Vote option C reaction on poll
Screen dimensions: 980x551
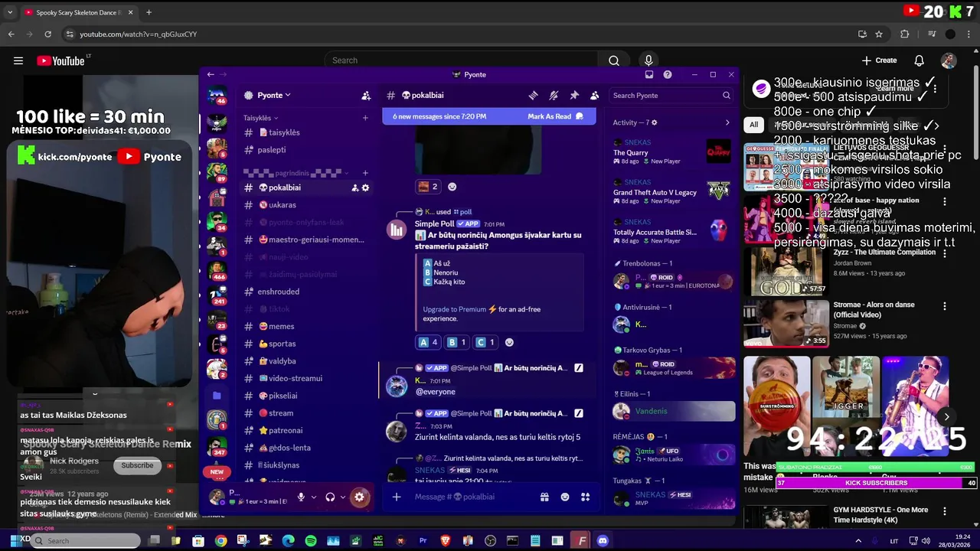click(485, 342)
